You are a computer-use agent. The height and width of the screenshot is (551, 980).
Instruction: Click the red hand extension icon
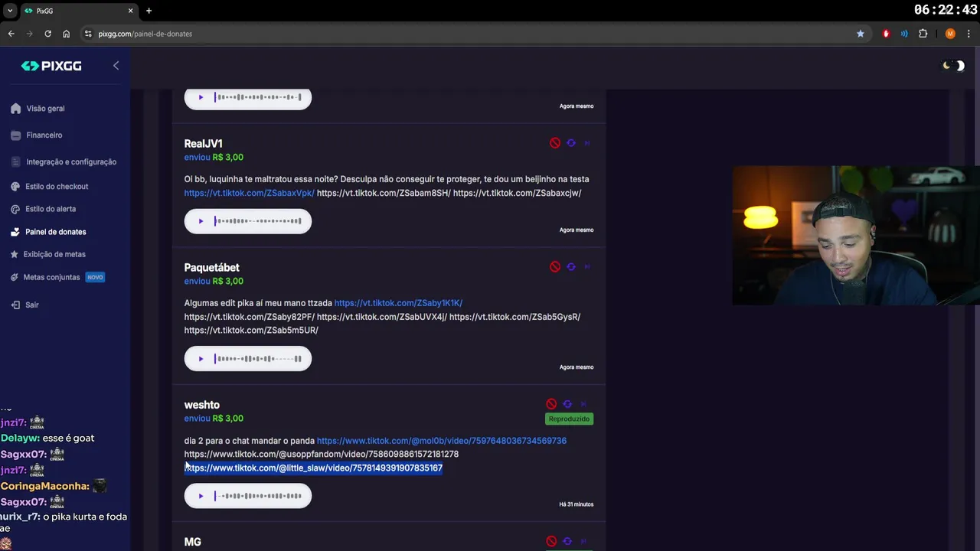(x=886, y=34)
